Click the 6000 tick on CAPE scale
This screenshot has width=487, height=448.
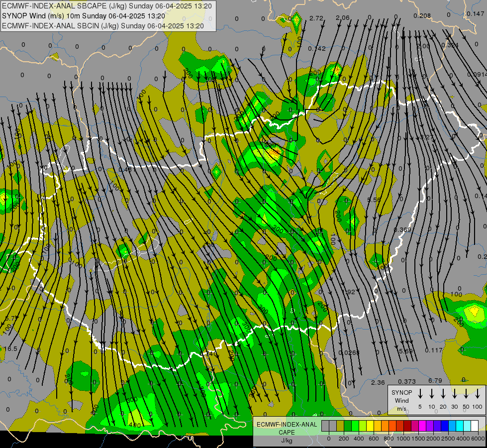478,439
